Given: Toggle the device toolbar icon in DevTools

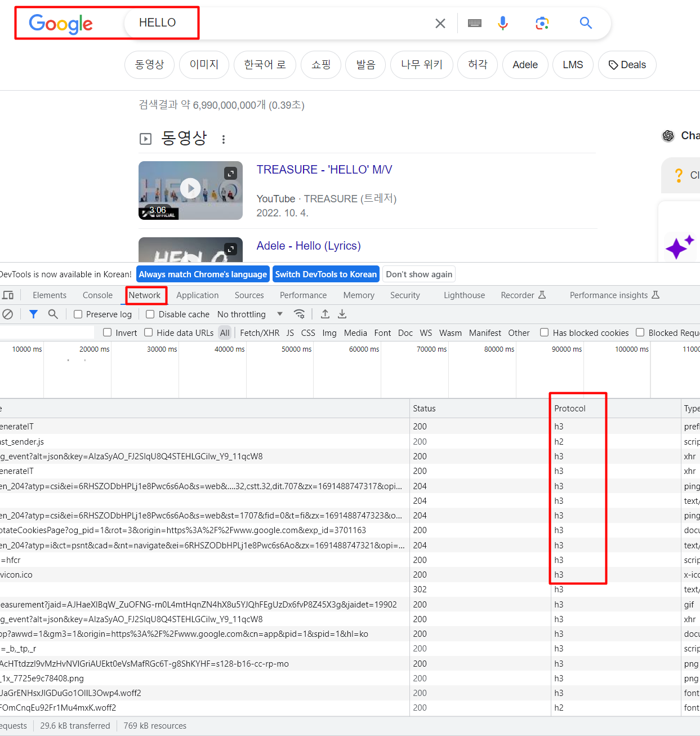Looking at the screenshot, I should click(8, 295).
